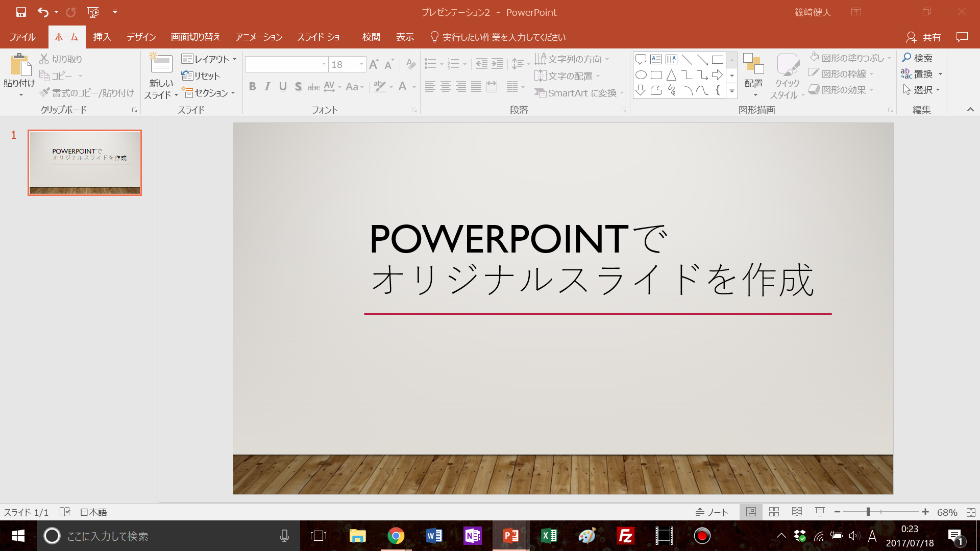
Task: Open Quick Styles (クイックスタイル)
Action: (x=787, y=76)
